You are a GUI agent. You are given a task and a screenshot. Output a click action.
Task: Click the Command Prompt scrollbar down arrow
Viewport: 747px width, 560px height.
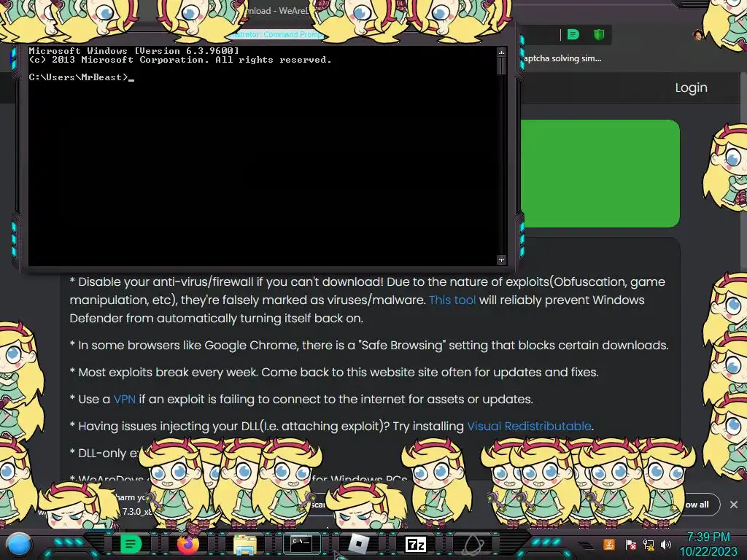click(x=501, y=260)
